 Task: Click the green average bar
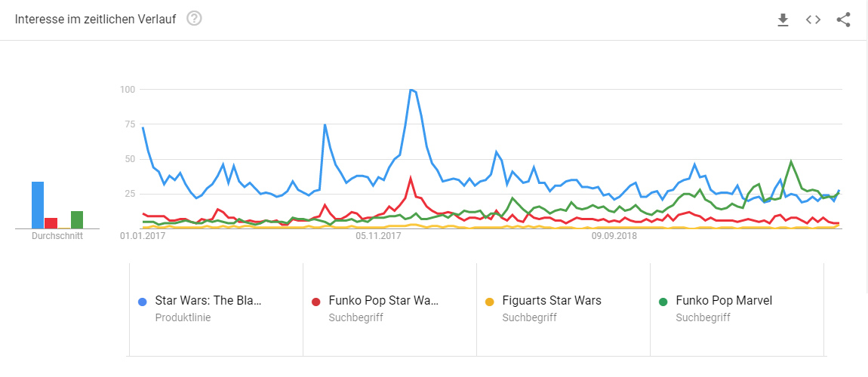(x=76, y=219)
